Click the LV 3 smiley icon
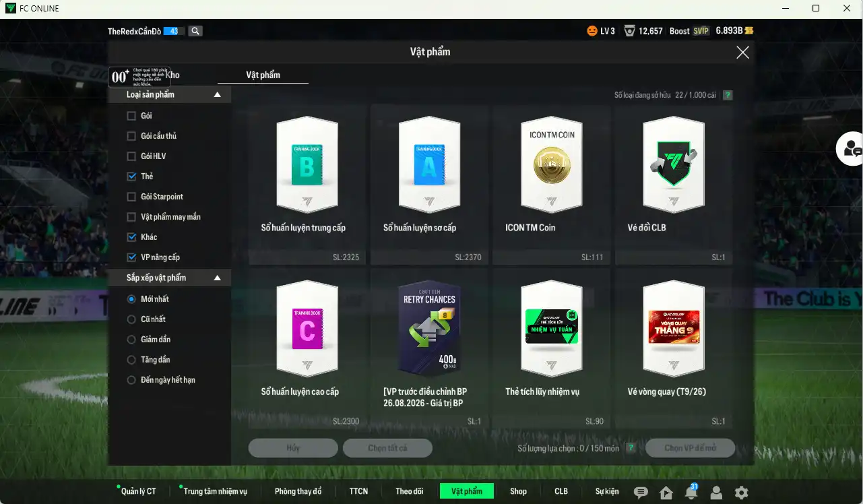This screenshot has height=504, width=863. point(592,31)
